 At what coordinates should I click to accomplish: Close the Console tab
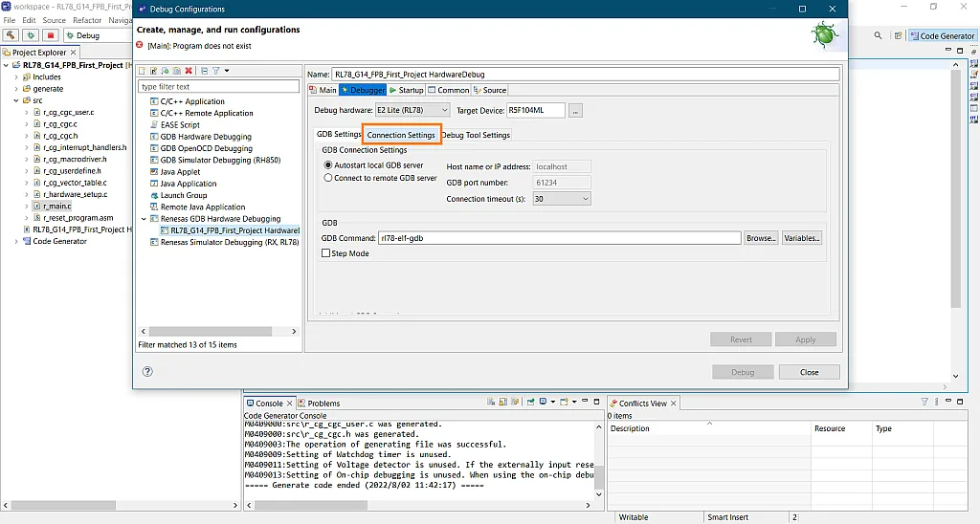pos(289,404)
